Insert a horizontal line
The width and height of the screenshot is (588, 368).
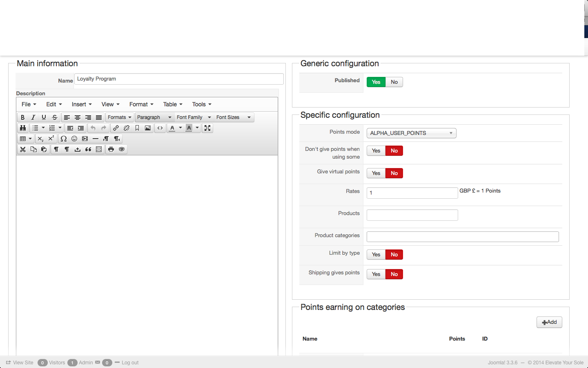(x=96, y=139)
